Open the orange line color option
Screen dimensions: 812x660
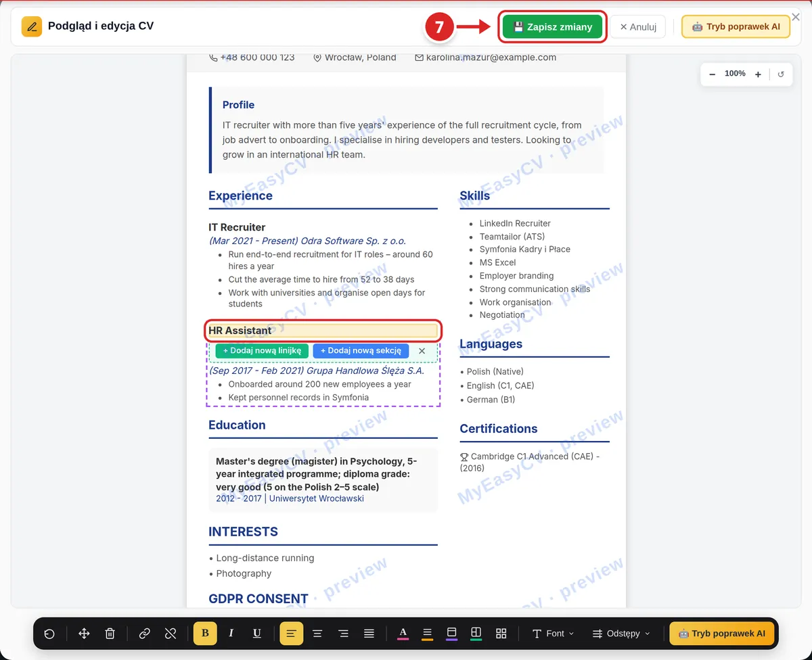click(x=428, y=634)
